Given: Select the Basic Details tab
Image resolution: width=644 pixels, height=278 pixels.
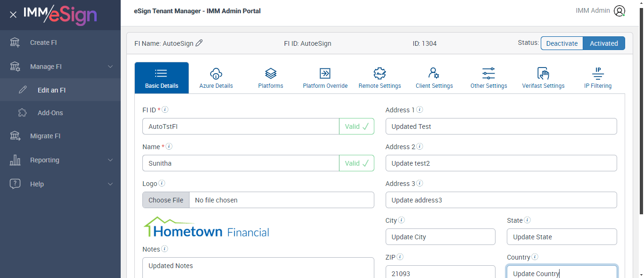Looking at the screenshot, I should [x=162, y=78].
